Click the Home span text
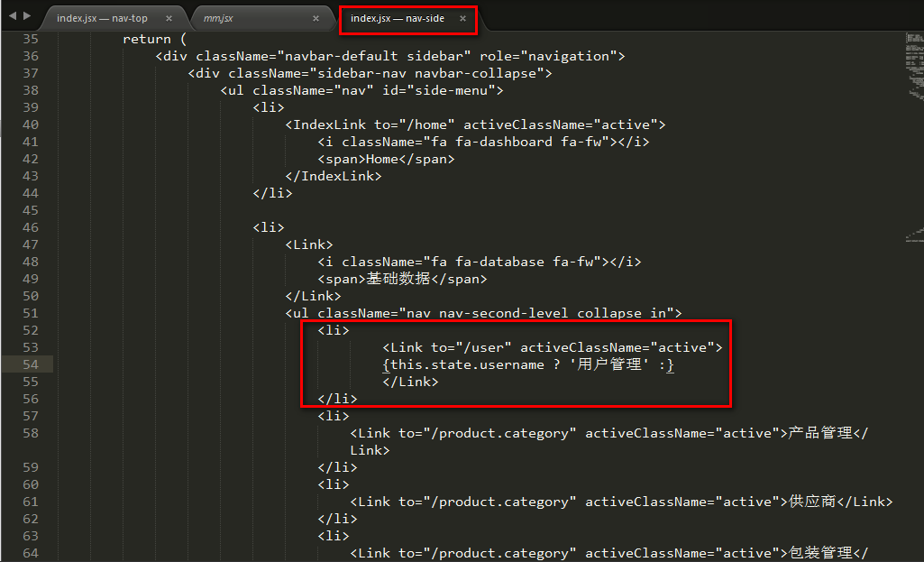924x562 pixels. tap(382, 159)
